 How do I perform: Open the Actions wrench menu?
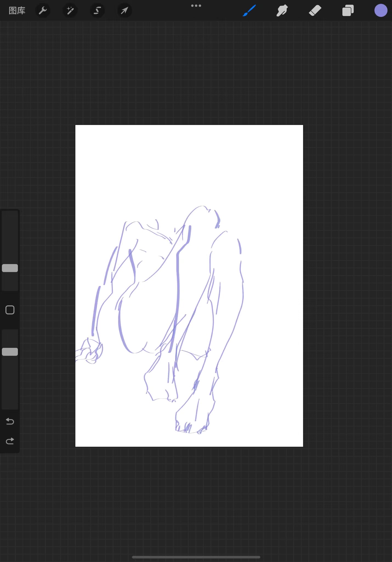(43, 11)
